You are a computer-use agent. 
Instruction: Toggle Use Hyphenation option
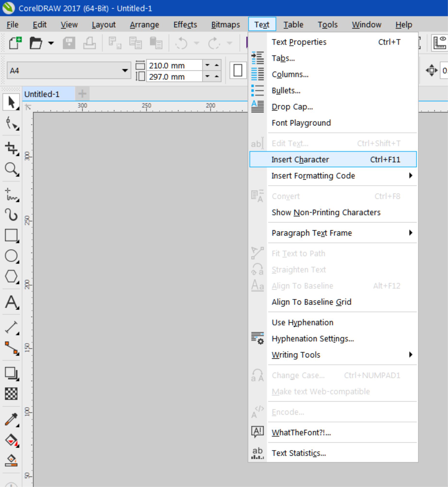pyautogui.click(x=302, y=322)
